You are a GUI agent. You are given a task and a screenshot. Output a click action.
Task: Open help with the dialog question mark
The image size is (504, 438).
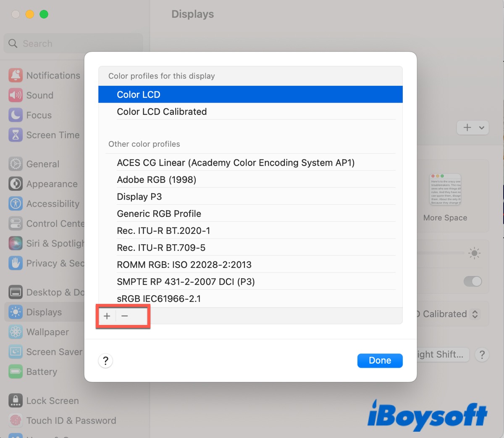point(105,361)
